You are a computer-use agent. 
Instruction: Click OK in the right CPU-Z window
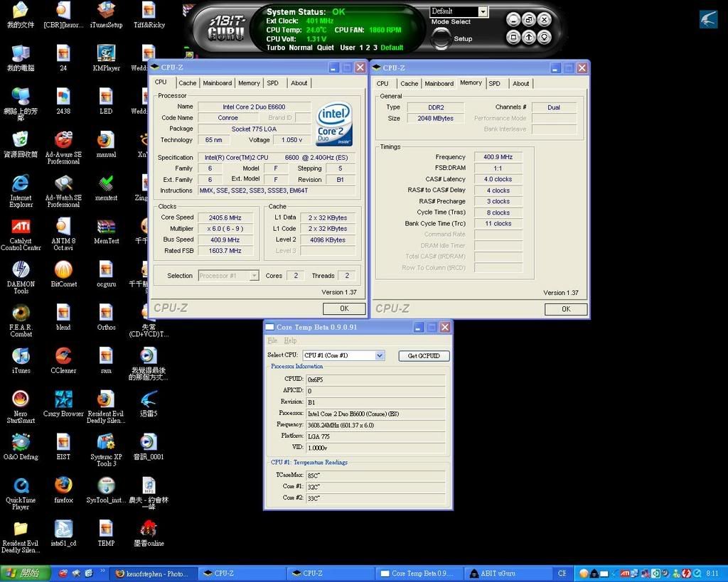tap(566, 309)
